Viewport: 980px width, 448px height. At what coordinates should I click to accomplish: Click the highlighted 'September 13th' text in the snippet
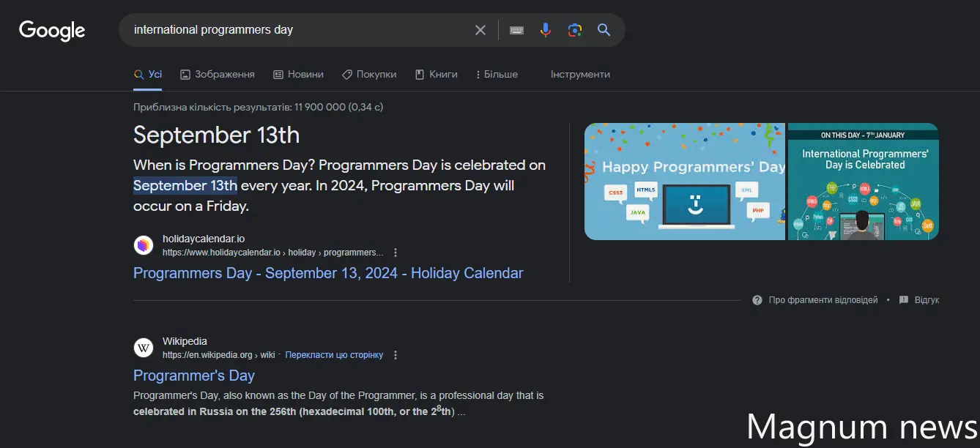185,185
